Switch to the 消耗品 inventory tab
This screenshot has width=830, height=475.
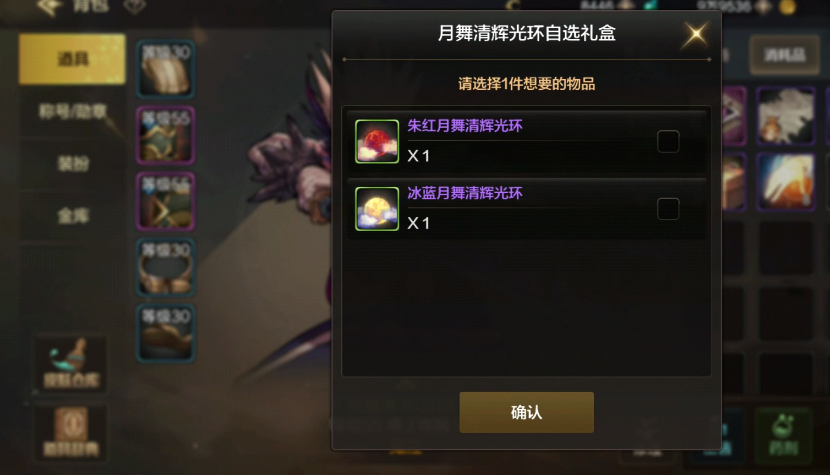click(x=784, y=55)
